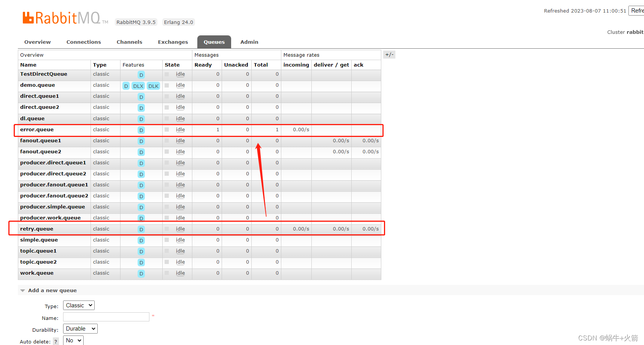
Task: Open the Auto delete dropdown
Action: click(73, 340)
